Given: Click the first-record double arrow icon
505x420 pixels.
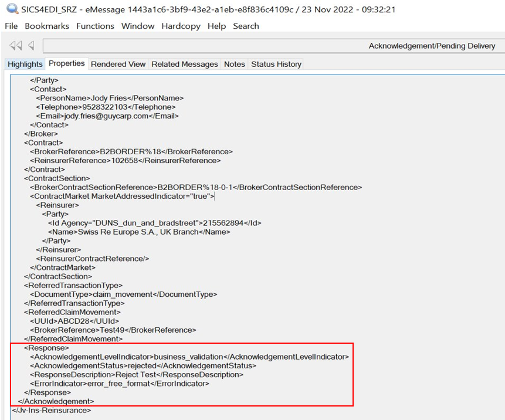Looking at the screenshot, I should click(15, 46).
